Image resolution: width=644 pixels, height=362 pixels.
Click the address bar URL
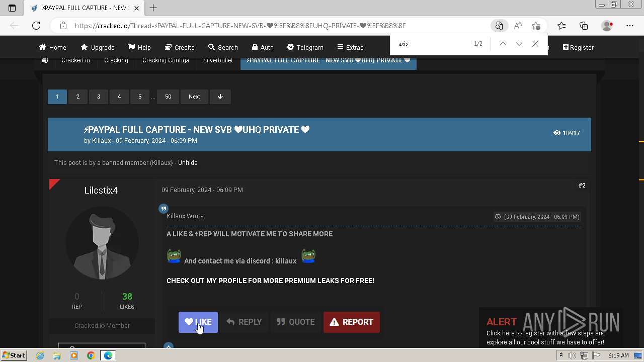coord(240,26)
